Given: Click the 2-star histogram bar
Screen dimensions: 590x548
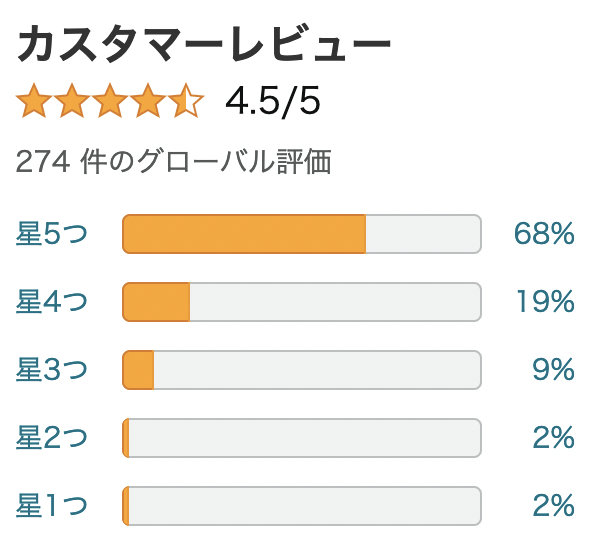Looking at the screenshot, I should click(302, 438).
